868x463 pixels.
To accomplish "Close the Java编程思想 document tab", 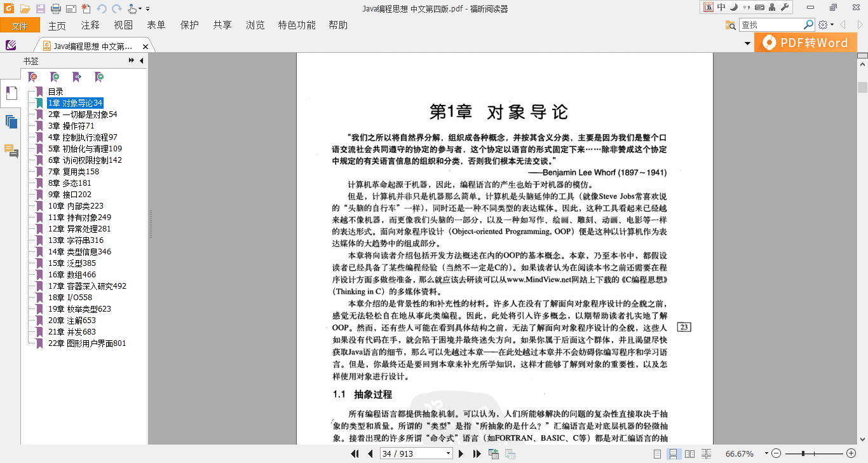I will point(146,46).
